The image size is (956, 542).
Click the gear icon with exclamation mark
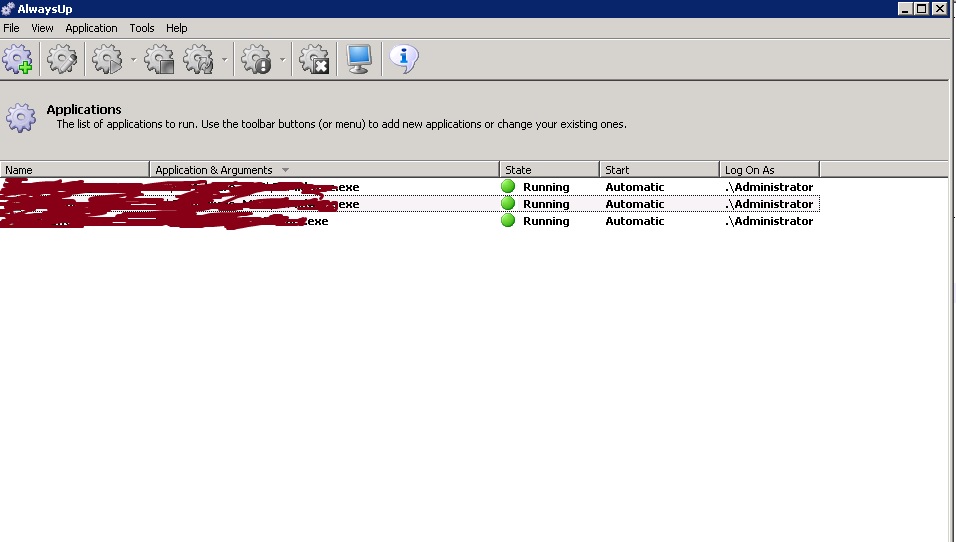257,60
